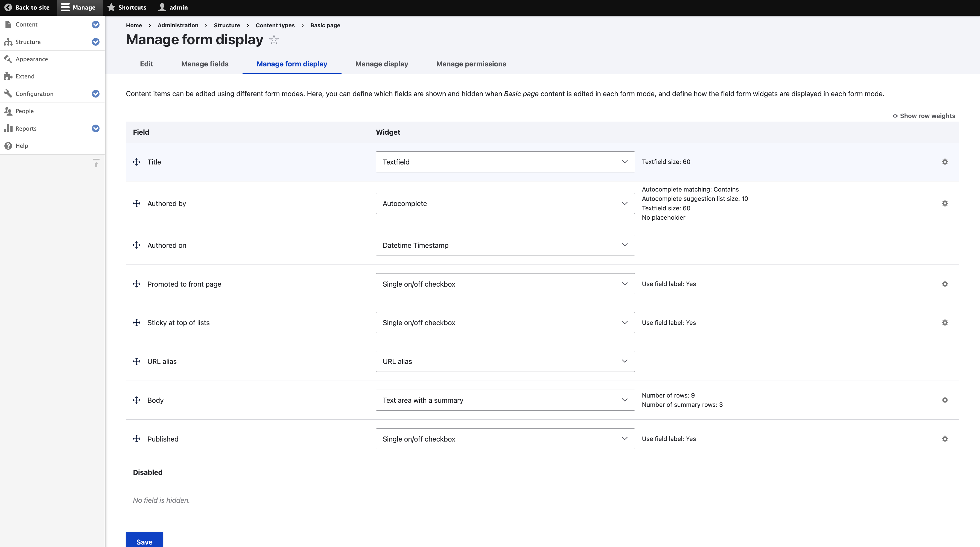Star the Manage form display page
Image resolution: width=980 pixels, height=547 pixels.
point(273,40)
